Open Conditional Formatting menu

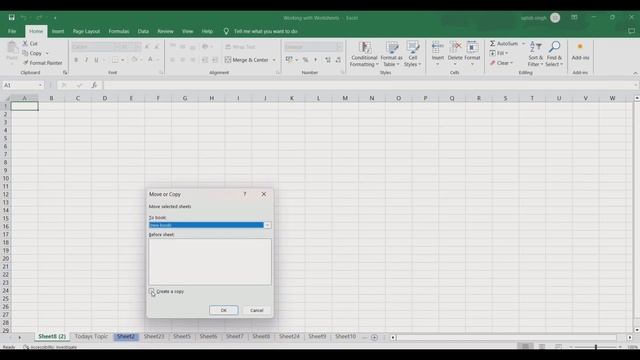(364, 54)
